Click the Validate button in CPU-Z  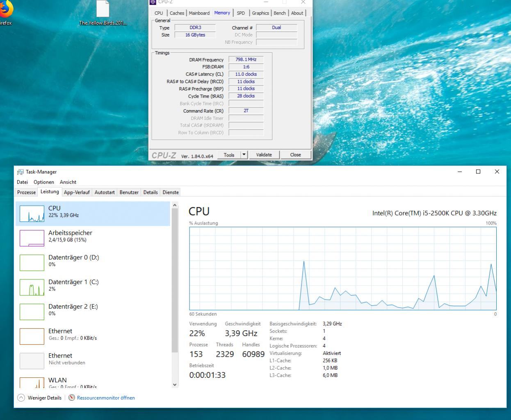(x=264, y=155)
